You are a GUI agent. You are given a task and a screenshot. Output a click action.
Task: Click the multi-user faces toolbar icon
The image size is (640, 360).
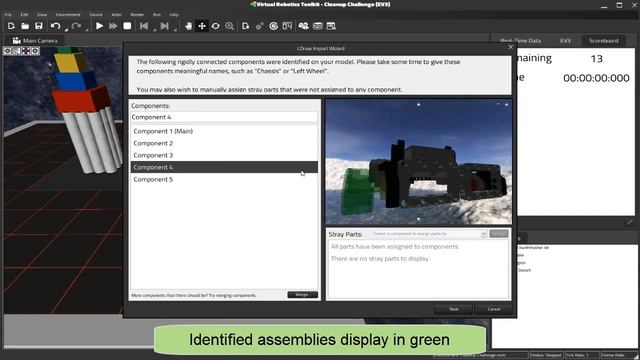click(x=303, y=26)
